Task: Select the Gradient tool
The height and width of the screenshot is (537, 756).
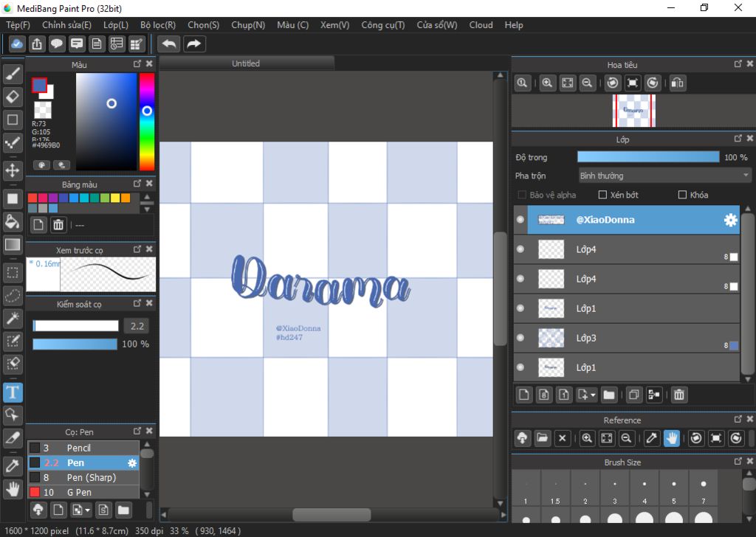Action: click(x=13, y=245)
